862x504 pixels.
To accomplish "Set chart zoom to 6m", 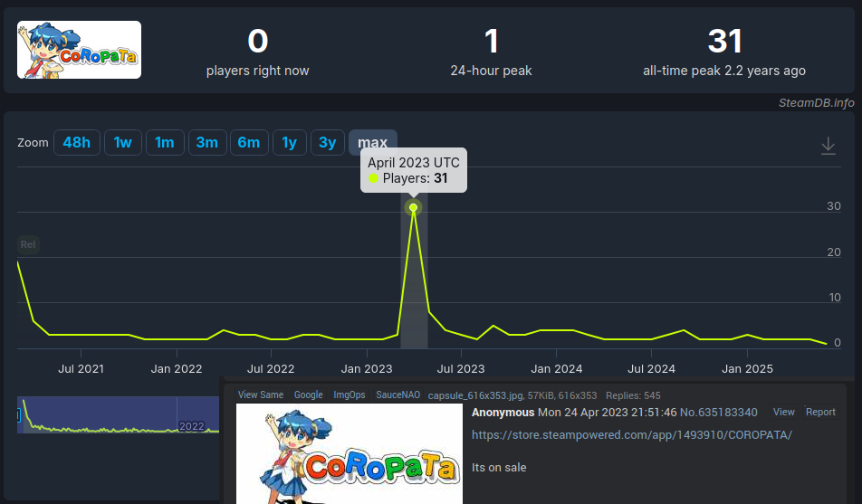I will pos(249,142).
